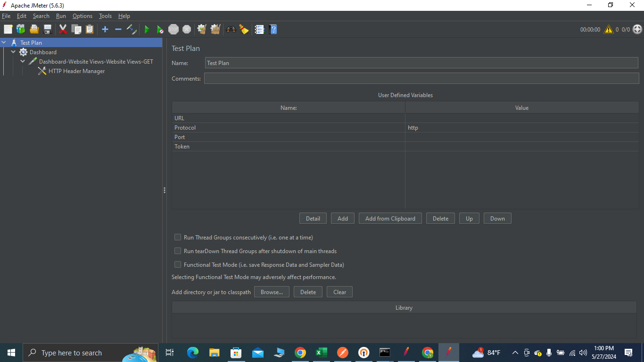Clear all results with double broom icon
Image resolution: width=644 pixels, height=362 pixels.
click(x=215, y=29)
